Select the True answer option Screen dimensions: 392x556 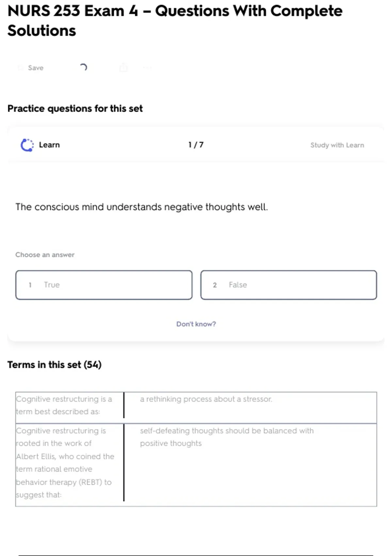click(x=104, y=285)
